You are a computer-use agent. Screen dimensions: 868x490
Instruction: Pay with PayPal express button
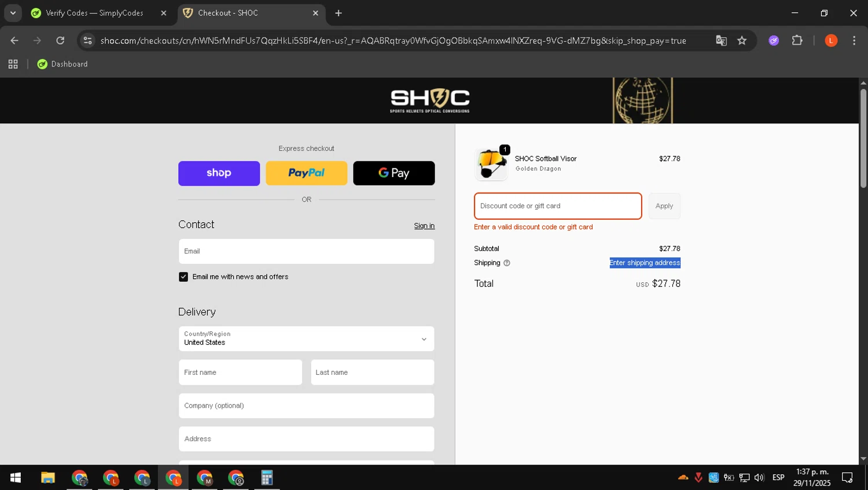click(x=306, y=173)
